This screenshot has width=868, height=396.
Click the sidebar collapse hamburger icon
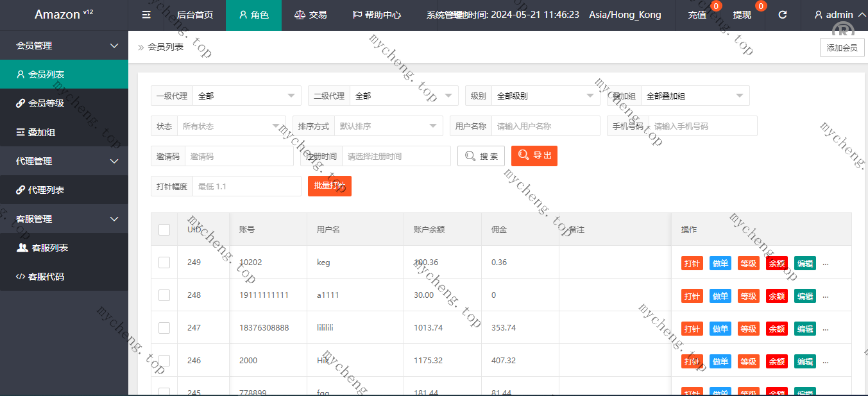147,15
